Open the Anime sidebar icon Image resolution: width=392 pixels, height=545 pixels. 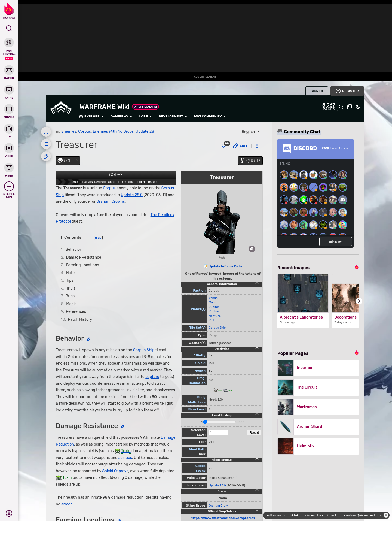point(9,90)
